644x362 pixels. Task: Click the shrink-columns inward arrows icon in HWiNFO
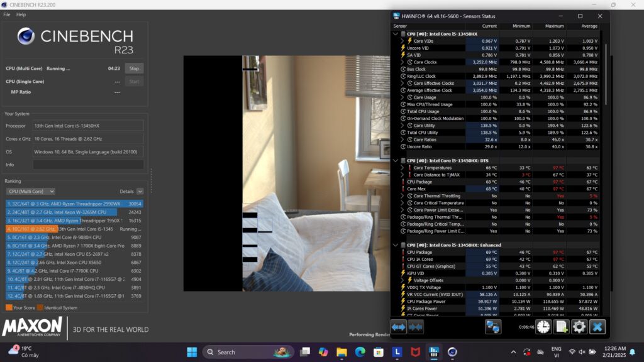(415, 327)
